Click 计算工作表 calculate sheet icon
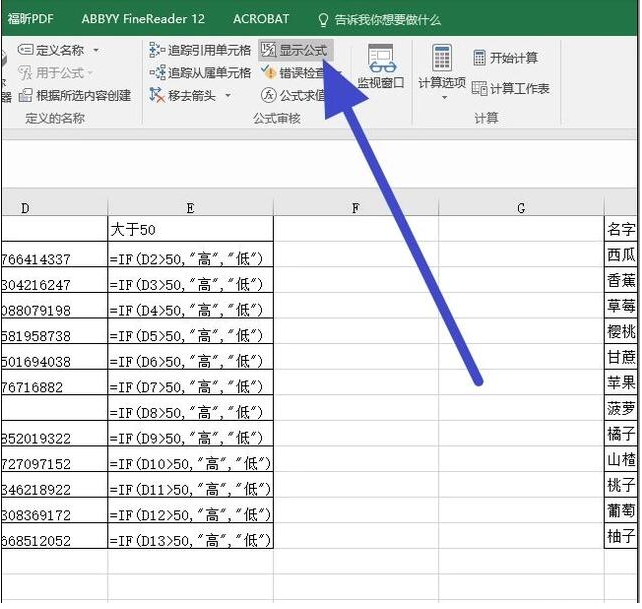This screenshot has height=609, width=642. coord(480,88)
